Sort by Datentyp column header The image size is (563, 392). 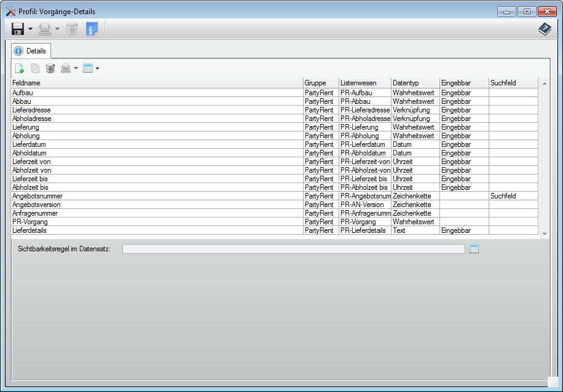coord(415,83)
